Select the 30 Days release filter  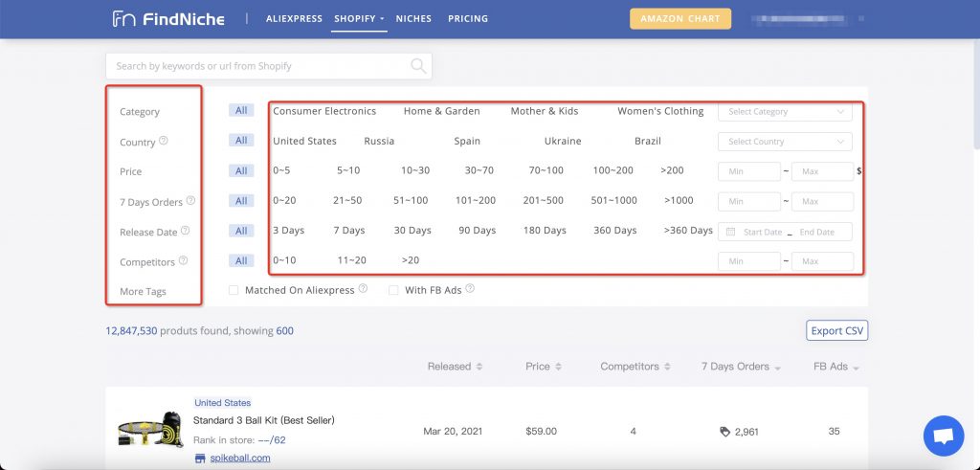click(412, 231)
